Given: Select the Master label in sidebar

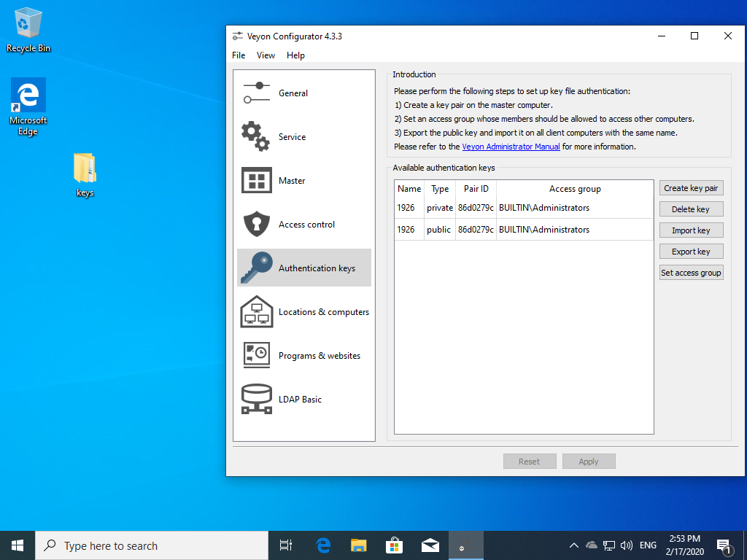Looking at the screenshot, I should [x=292, y=181].
